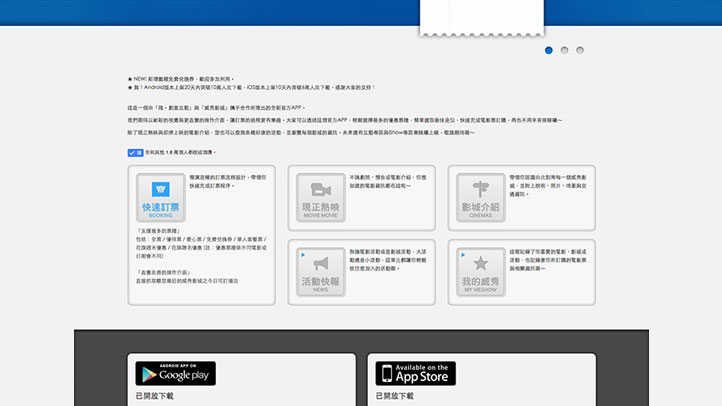Open the App Store download badge

pos(415,374)
